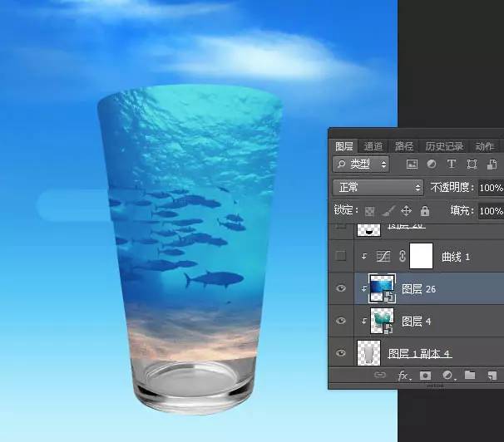Click the lock image pixels brush icon
Screen dimensions: 504x442
click(x=388, y=211)
